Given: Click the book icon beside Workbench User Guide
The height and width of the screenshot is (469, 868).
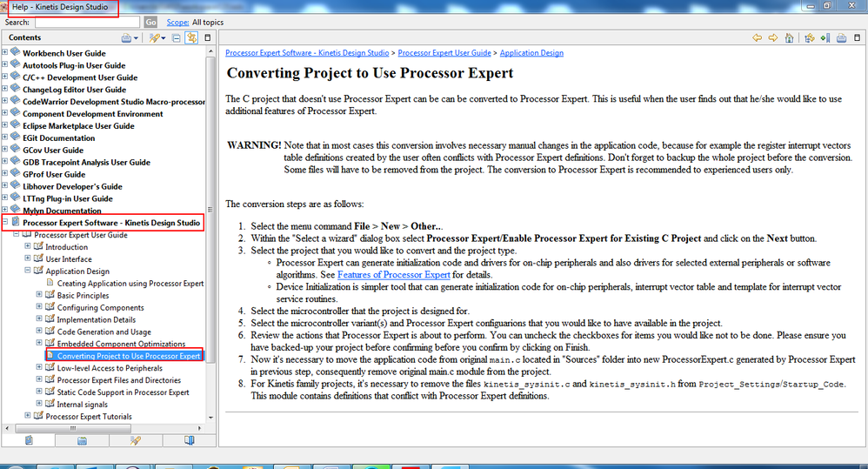Looking at the screenshot, I should click(x=16, y=52).
